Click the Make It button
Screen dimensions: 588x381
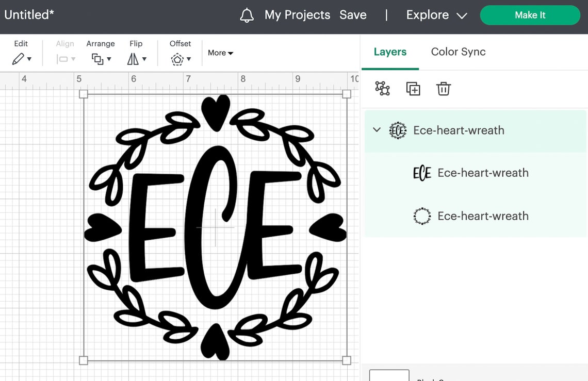click(x=530, y=15)
